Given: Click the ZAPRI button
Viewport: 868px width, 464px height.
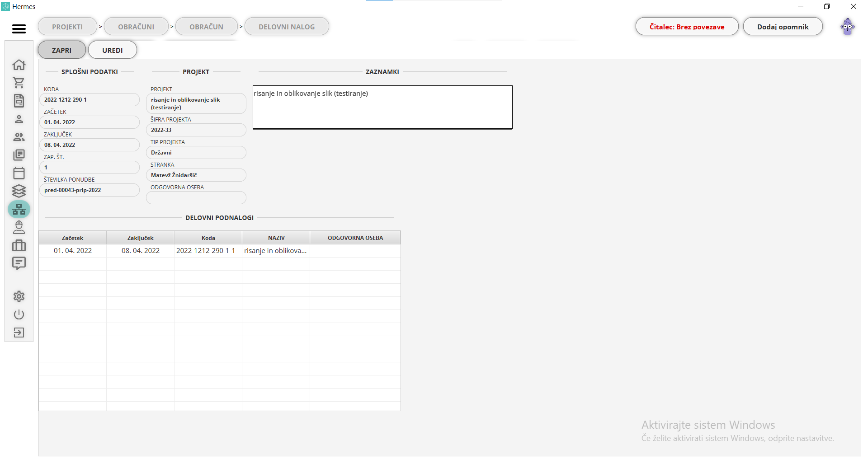Looking at the screenshot, I should (x=62, y=50).
